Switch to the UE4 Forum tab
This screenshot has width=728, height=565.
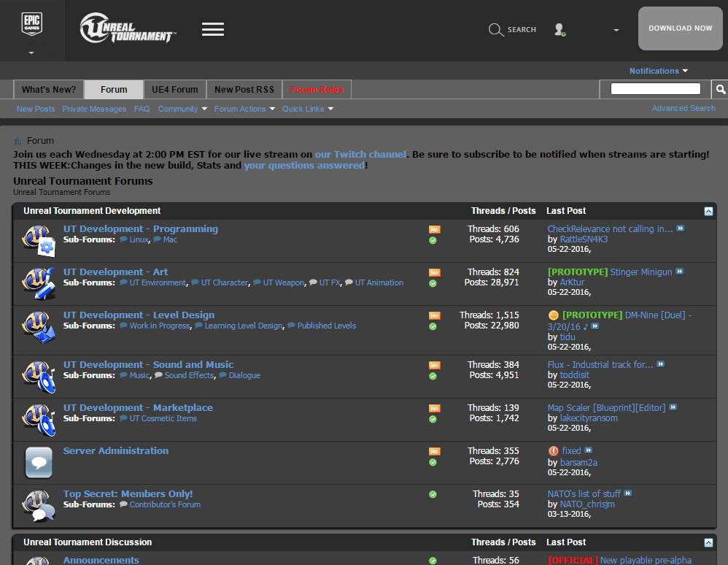[174, 88]
